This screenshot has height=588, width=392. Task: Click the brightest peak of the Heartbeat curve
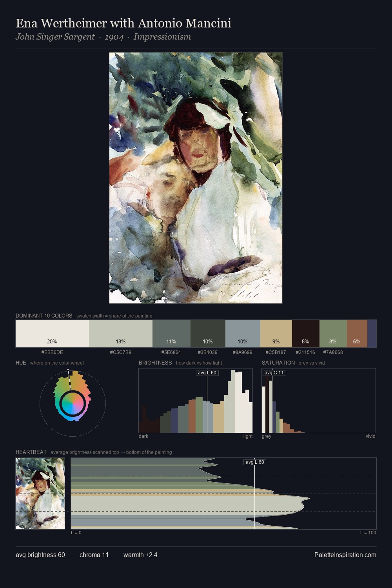309,499
